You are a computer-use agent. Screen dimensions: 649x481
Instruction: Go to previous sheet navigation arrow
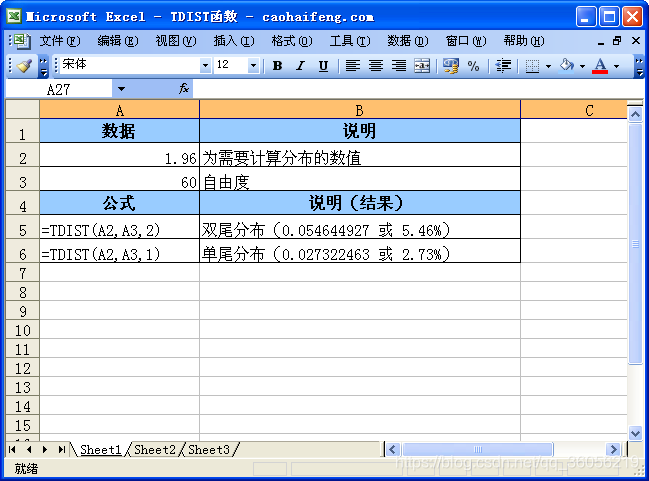(x=29, y=450)
